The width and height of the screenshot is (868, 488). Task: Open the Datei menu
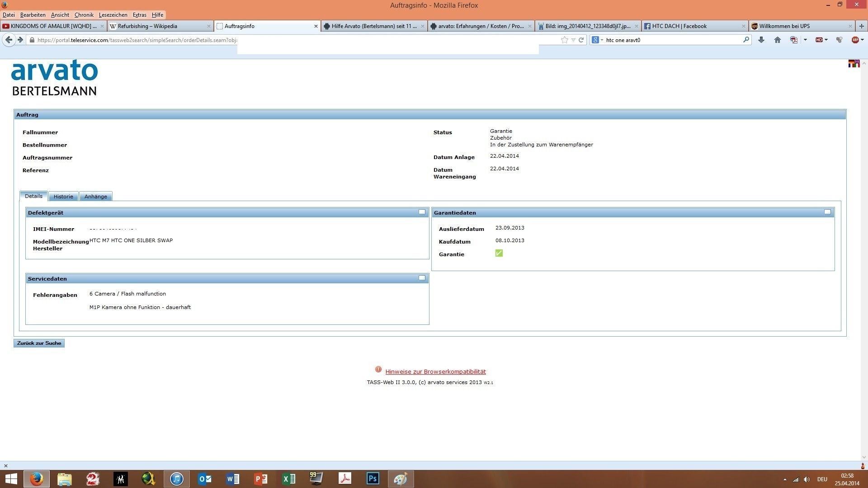[x=9, y=15]
